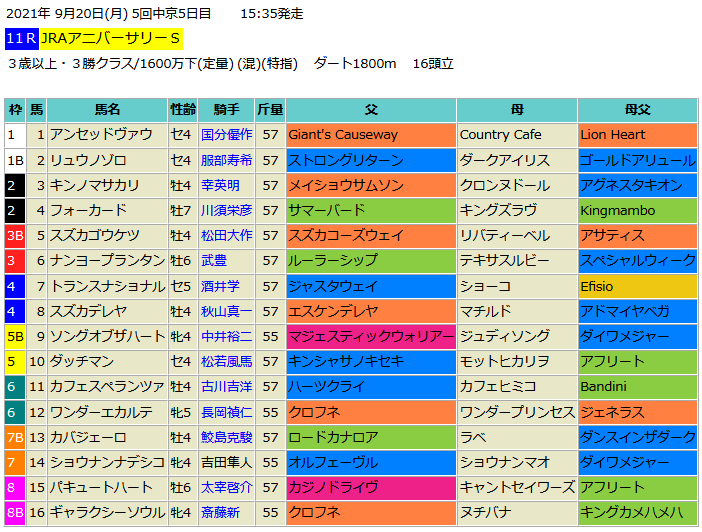The width and height of the screenshot is (702, 532).
Task: Select horse name カフェスペランツァ
Action: pos(107,386)
